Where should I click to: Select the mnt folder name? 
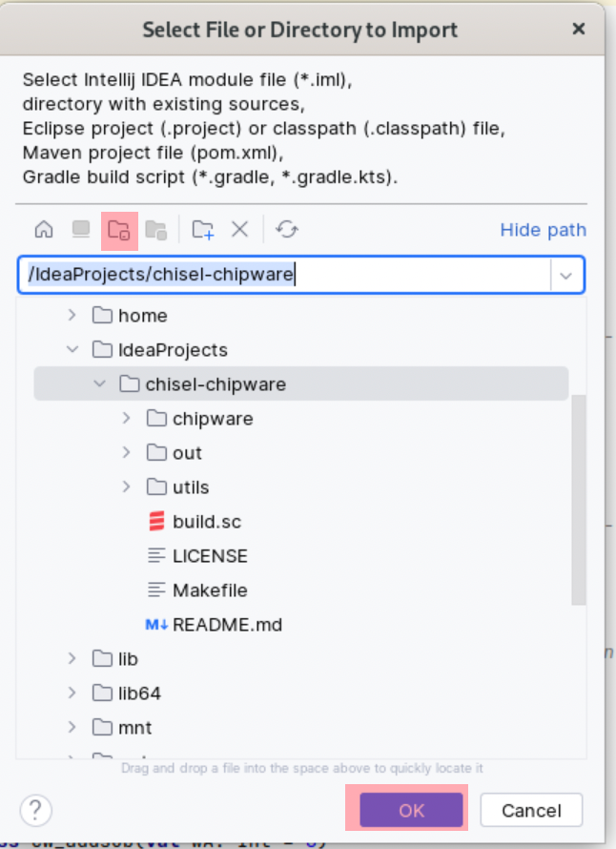pos(134,728)
